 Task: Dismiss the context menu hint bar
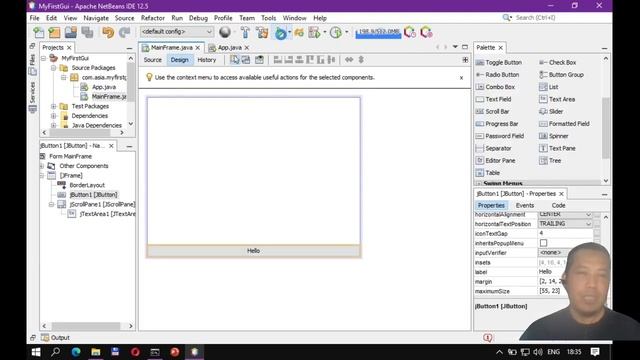(x=461, y=78)
